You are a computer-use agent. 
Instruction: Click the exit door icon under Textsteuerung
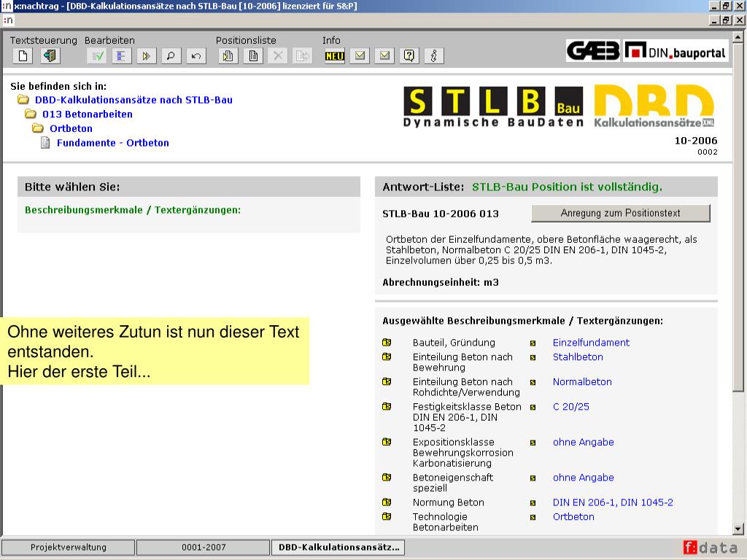(50, 56)
